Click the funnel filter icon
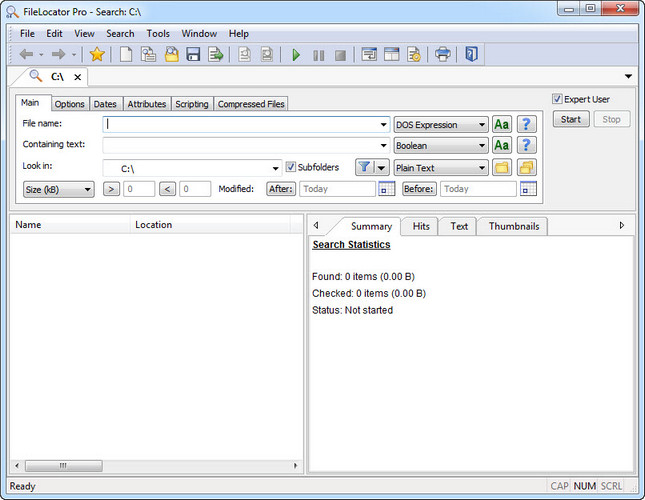The image size is (645, 500). point(364,168)
